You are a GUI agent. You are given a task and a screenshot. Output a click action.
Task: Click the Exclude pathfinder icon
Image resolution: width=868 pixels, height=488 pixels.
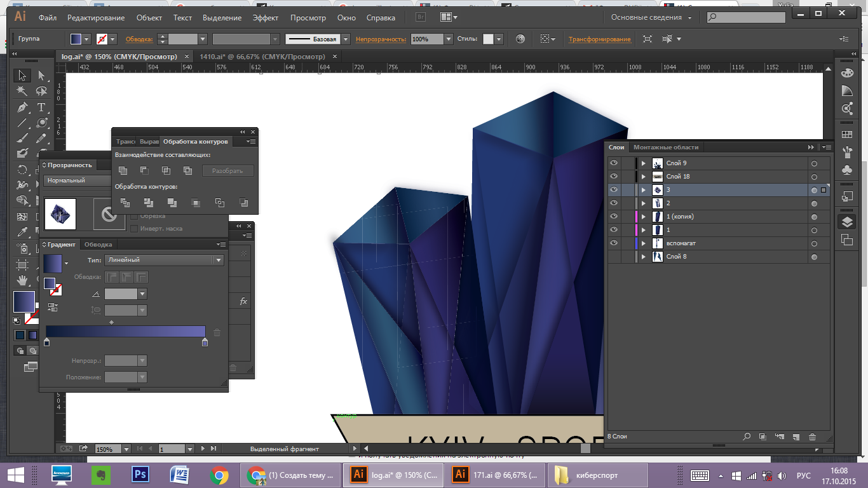click(187, 170)
